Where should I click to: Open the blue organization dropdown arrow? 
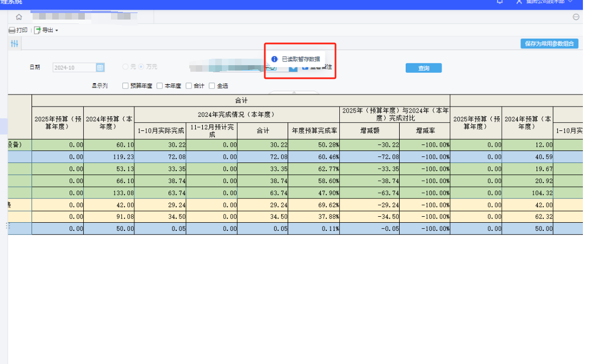click(x=293, y=68)
